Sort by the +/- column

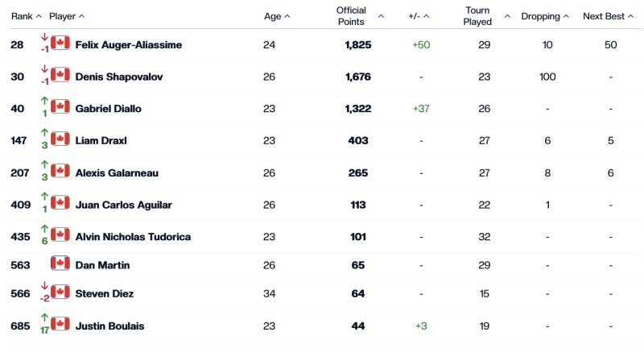tap(419, 16)
